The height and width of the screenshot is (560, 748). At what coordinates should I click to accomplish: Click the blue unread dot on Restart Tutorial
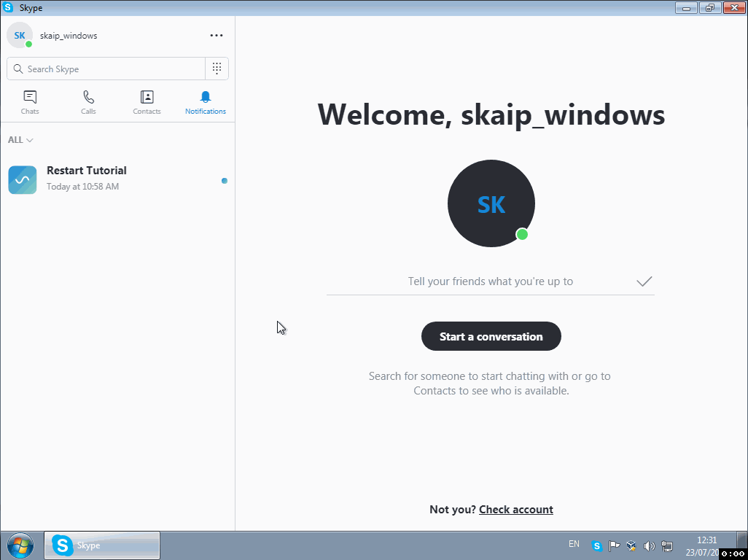tap(225, 180)
